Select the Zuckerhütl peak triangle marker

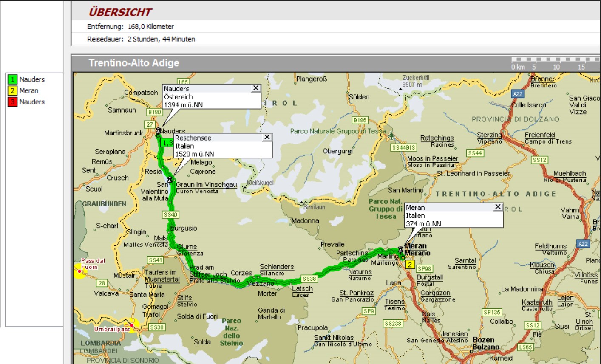tap(400, 89)
